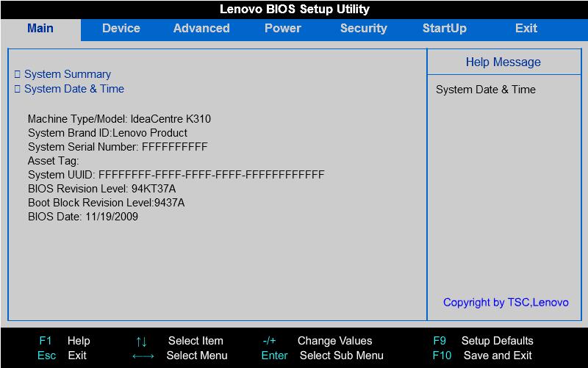Click F10 Save and Exit
The height and width of the screenshot is (368, 588).
point(498,356)
